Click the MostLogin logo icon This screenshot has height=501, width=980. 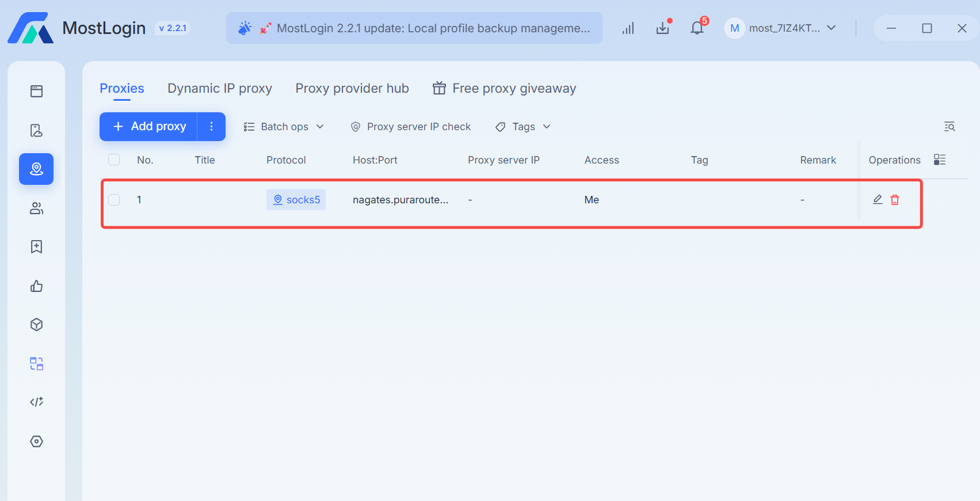click(30, 28)
